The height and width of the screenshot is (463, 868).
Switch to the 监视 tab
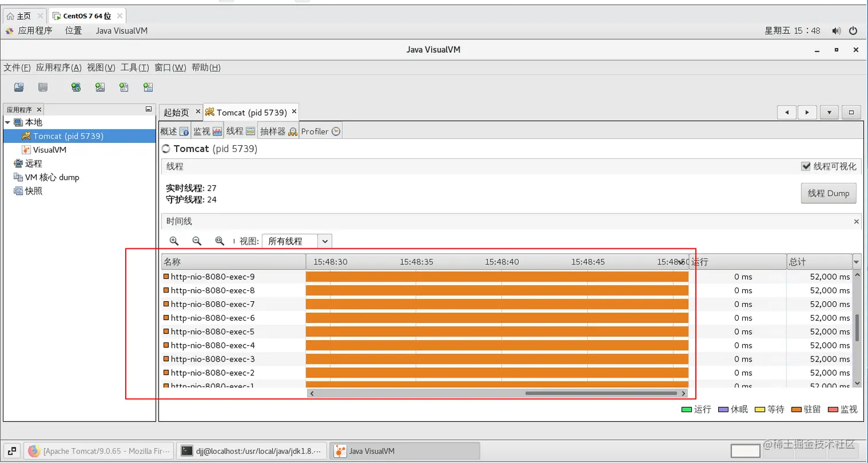point(208,131)
